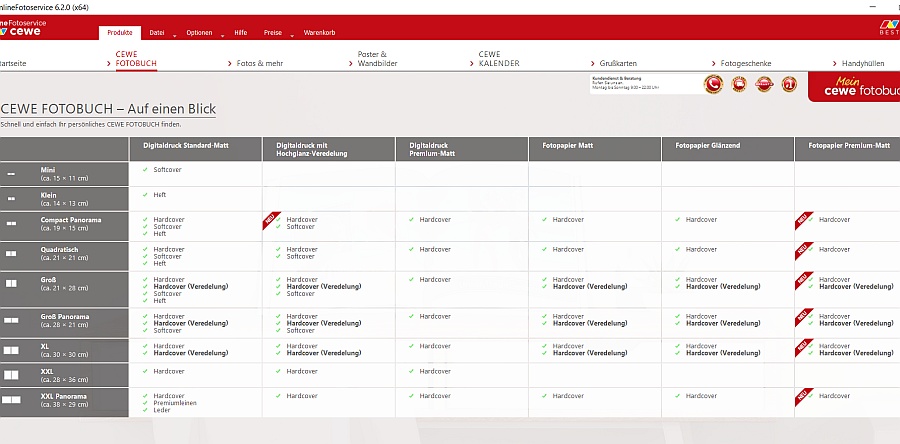Image resolution: width=900 pixels, height=444 pixels.
Task: Click Digitaldruck Premium-Matt column header
Action: (x=462, y=149)
